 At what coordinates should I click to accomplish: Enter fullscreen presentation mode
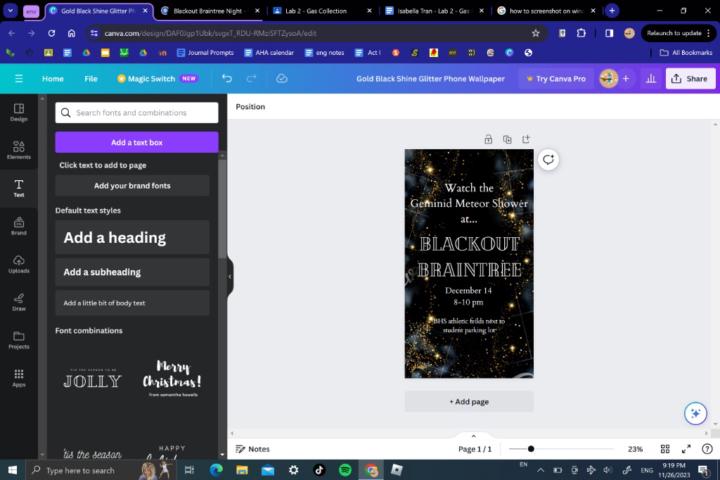click(x=686, y=449)
